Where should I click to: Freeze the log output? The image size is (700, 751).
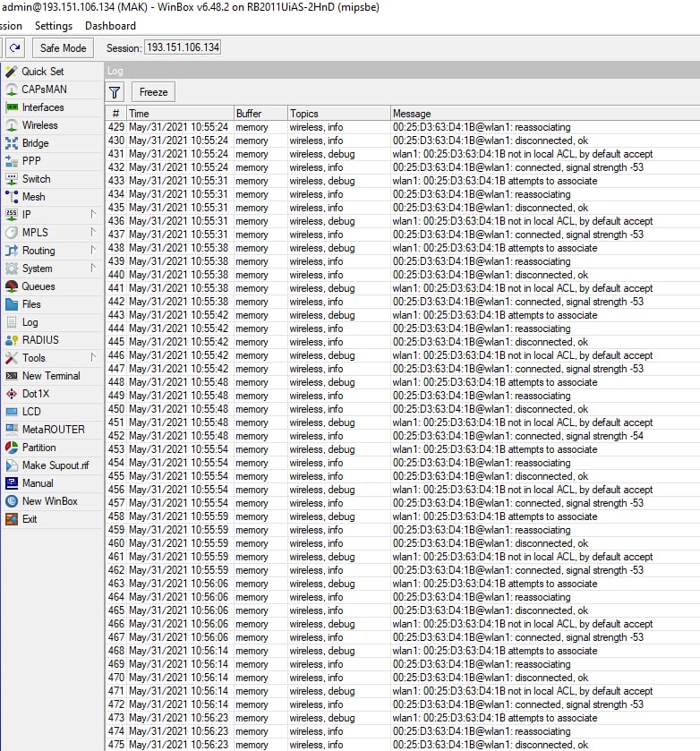pos(153,92)
